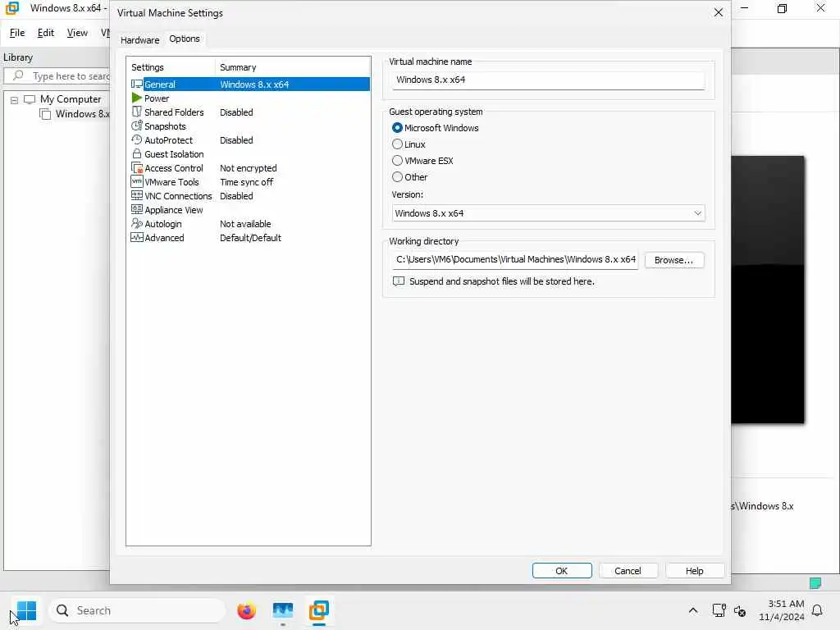Show hidden tray icons chevron

692,610
